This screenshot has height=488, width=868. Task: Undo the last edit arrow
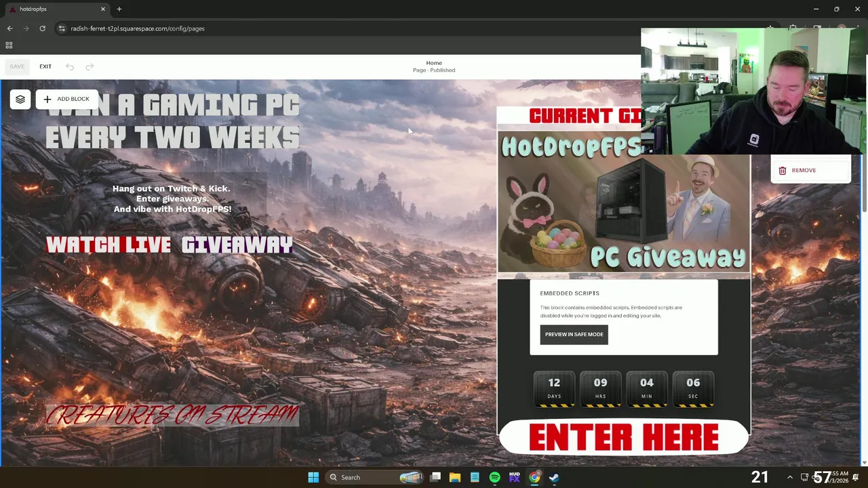70,66
